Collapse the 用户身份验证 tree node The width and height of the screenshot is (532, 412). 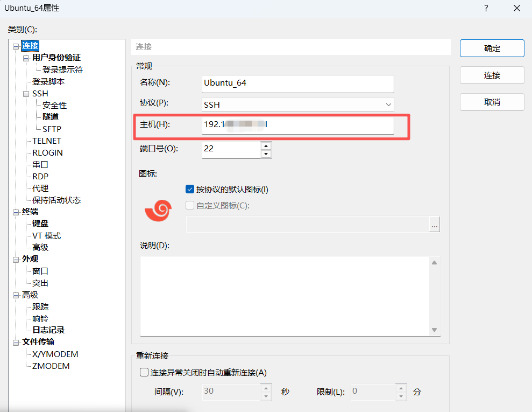tap(26, 58)
